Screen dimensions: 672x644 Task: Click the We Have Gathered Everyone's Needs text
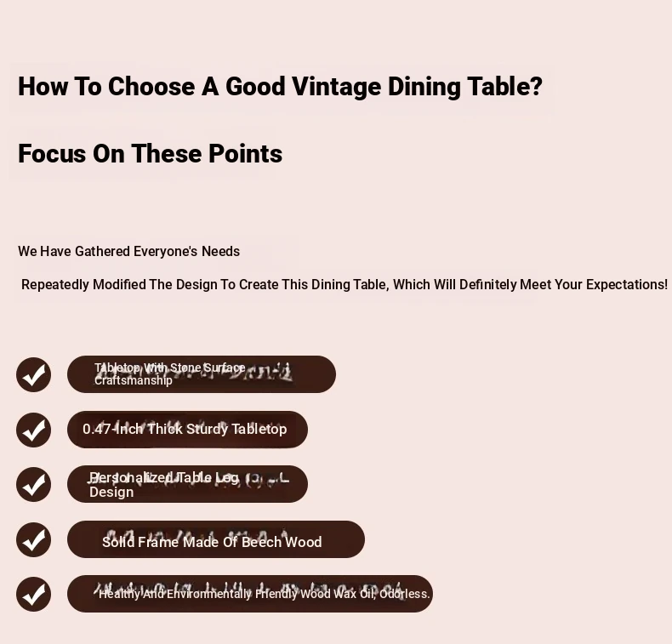point(129,251)
